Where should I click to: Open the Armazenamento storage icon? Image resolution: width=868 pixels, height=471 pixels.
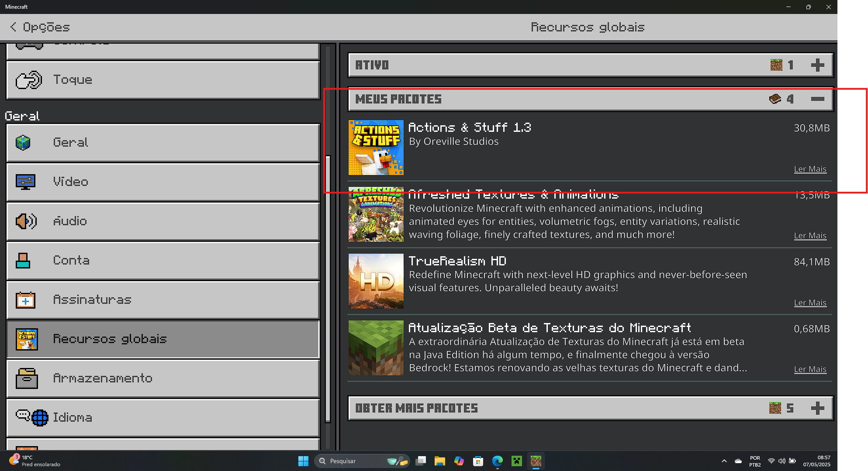27,378
